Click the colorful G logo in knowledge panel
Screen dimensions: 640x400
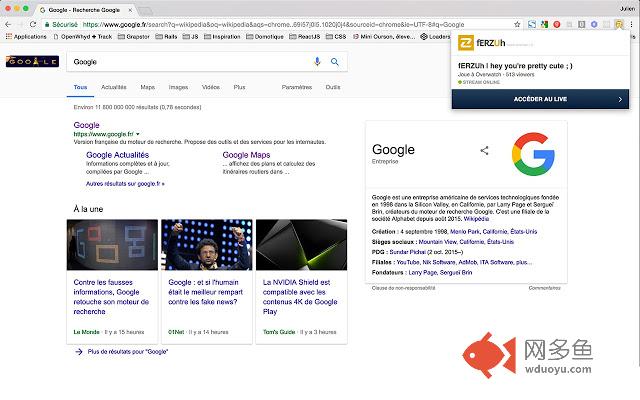pos(533,154)
